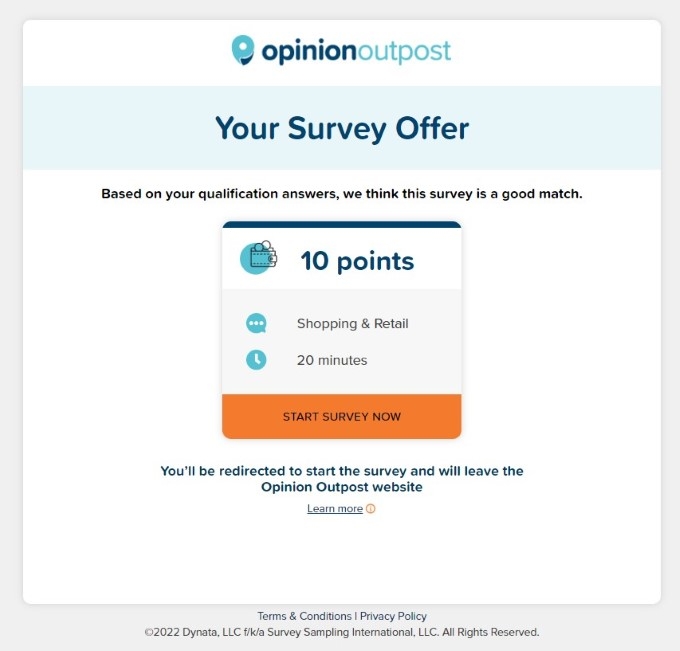Screen dimensions: 680x651
Task: Click the Your Survey Offer heading
Action: coord(342,128)
